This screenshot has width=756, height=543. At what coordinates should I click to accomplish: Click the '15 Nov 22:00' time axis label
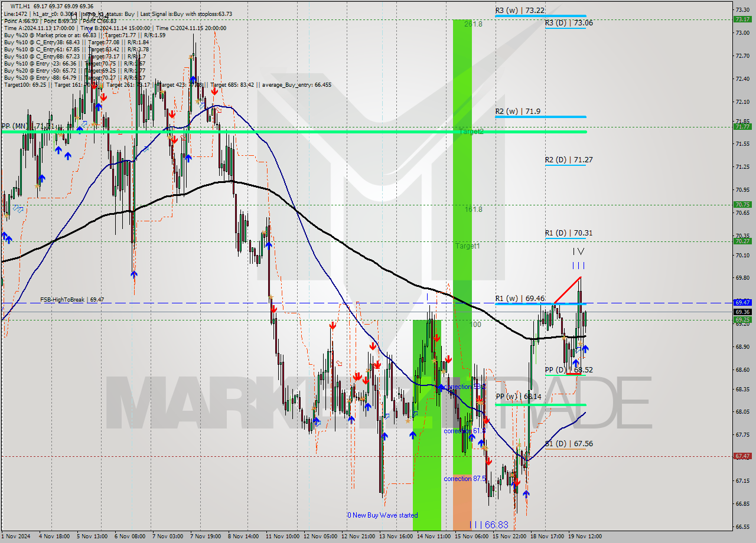509,537
